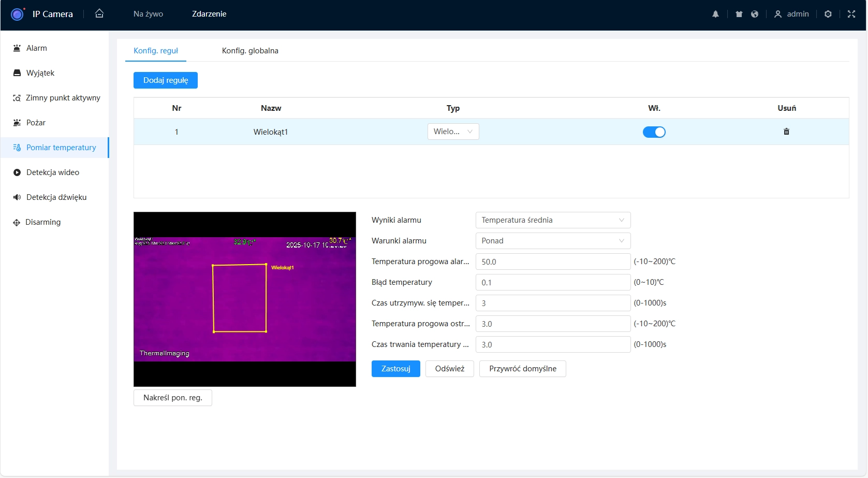Delete rule Wielokąt1 with trash icon
Image resolution: width=868 pixels, height=478 pixels.
click(x=786, y=132)
